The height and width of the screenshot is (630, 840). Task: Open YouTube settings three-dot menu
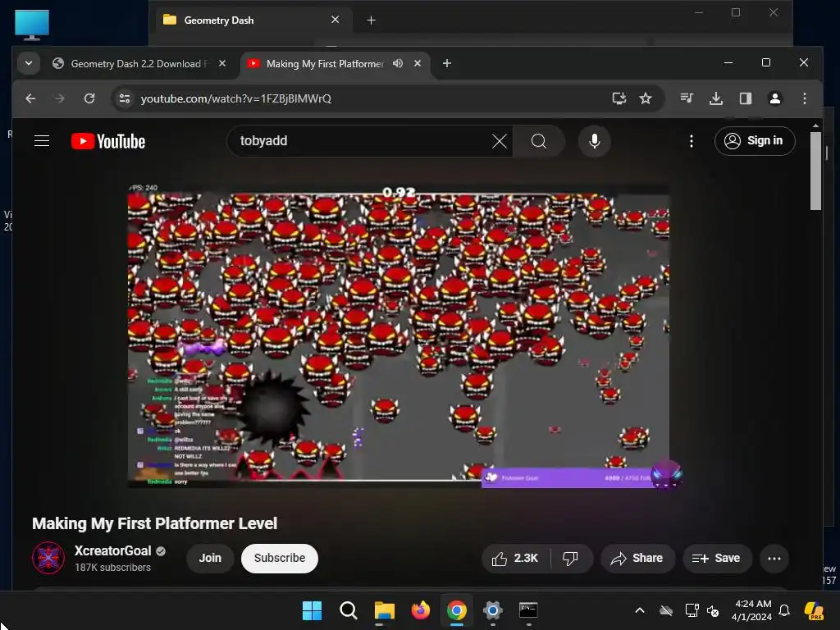691,141
